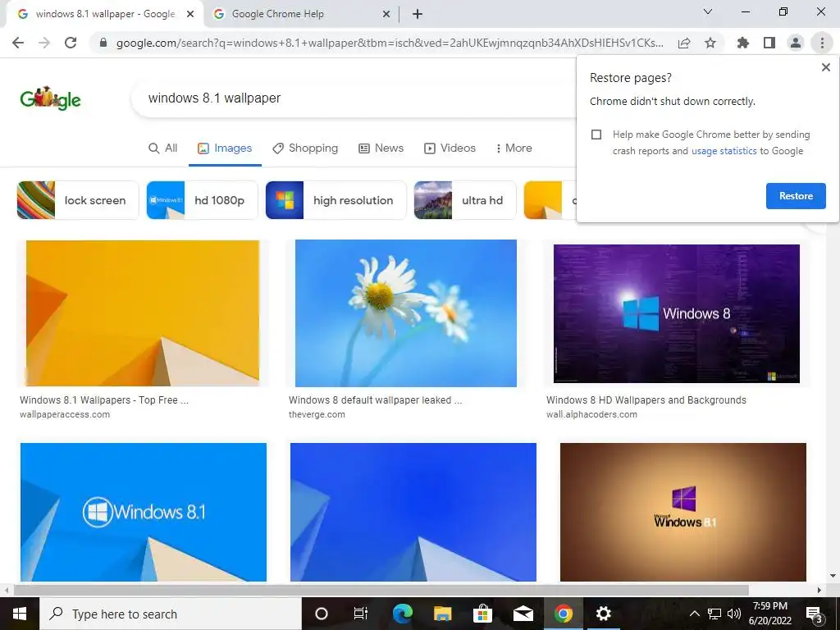Filter by the lock screen chip

click(78, 200)
